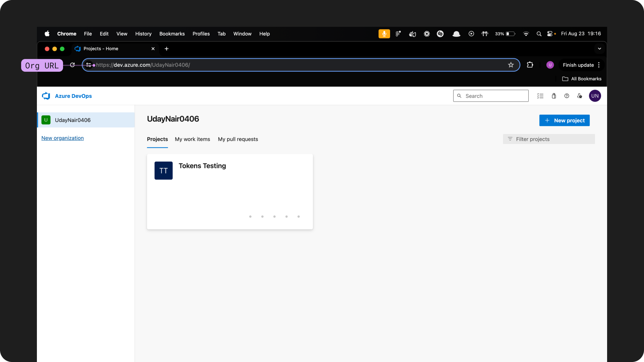Bookmark this page with the star icon
The width and height of the screenshot is (644, 362).
tap(511, 65)
